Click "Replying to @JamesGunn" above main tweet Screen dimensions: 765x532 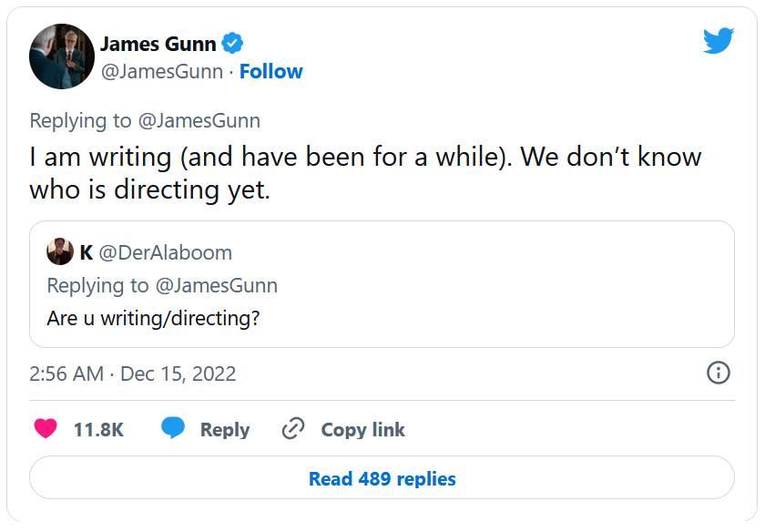coord(145,120)
